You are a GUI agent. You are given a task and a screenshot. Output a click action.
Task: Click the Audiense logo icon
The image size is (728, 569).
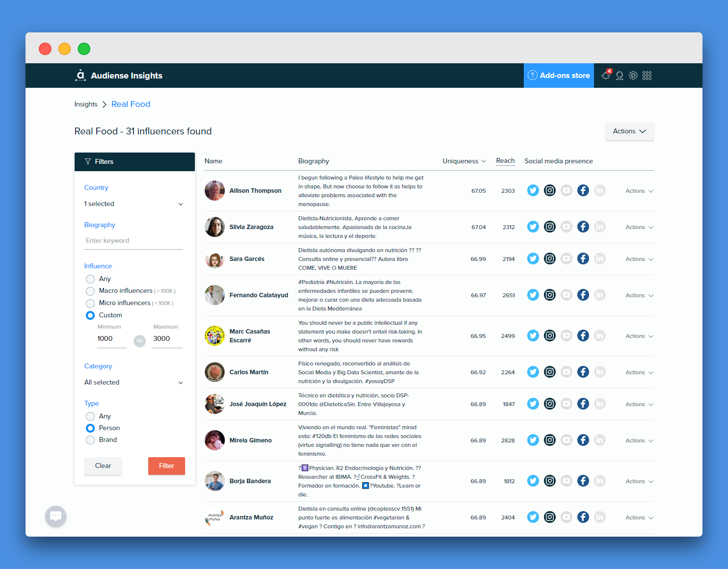point(81,75)
